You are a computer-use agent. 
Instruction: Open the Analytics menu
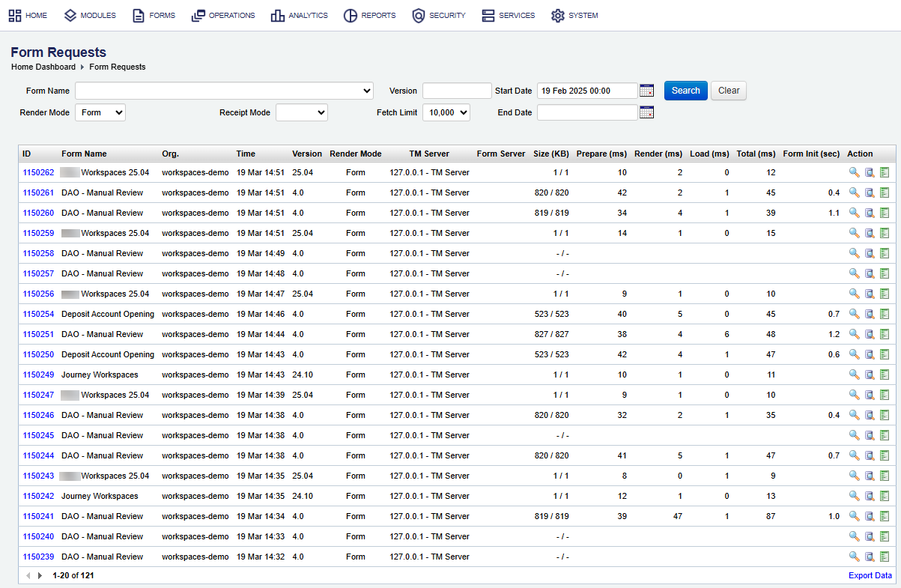coord(300,15)
